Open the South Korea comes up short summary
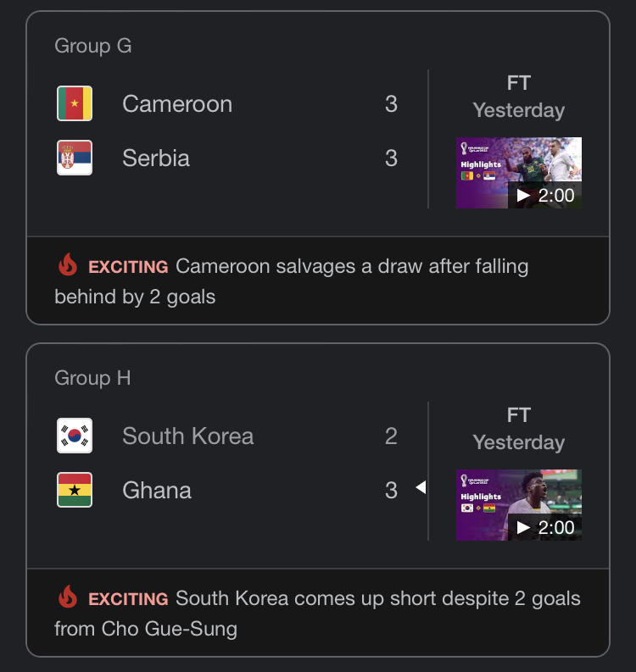Viewport: 636px width, 672px height. click(x=318, y=613)
